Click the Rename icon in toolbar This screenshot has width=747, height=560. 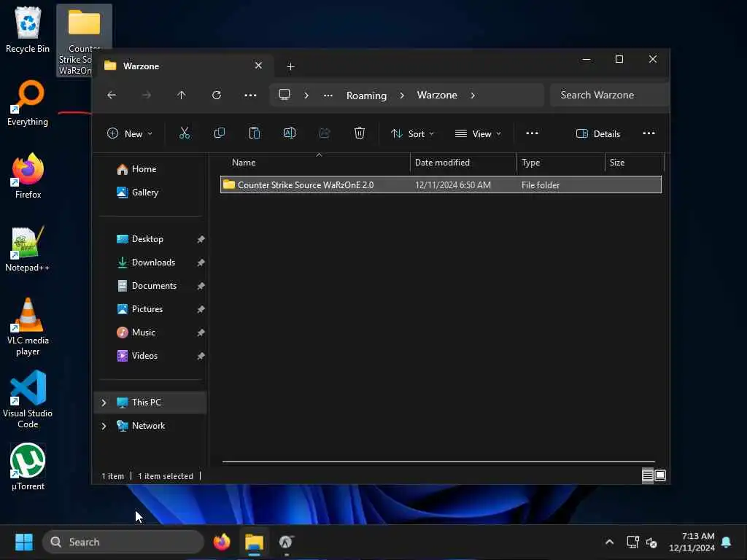[x=290, y=133]
